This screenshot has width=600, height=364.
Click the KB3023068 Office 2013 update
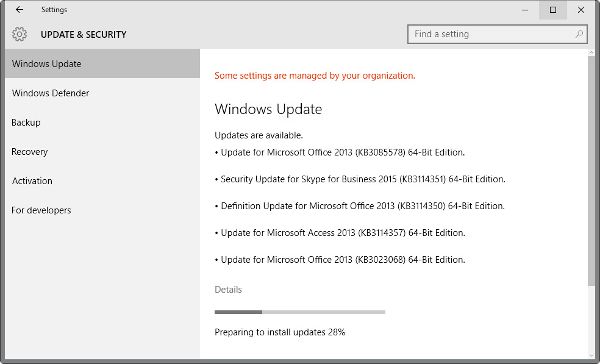coord(340,260)
